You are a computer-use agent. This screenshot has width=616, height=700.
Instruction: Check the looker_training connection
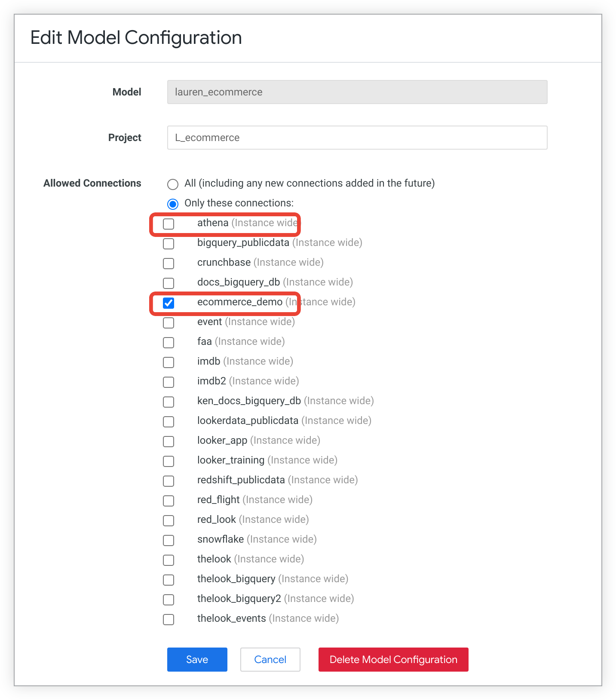click(x=169, y=461)
